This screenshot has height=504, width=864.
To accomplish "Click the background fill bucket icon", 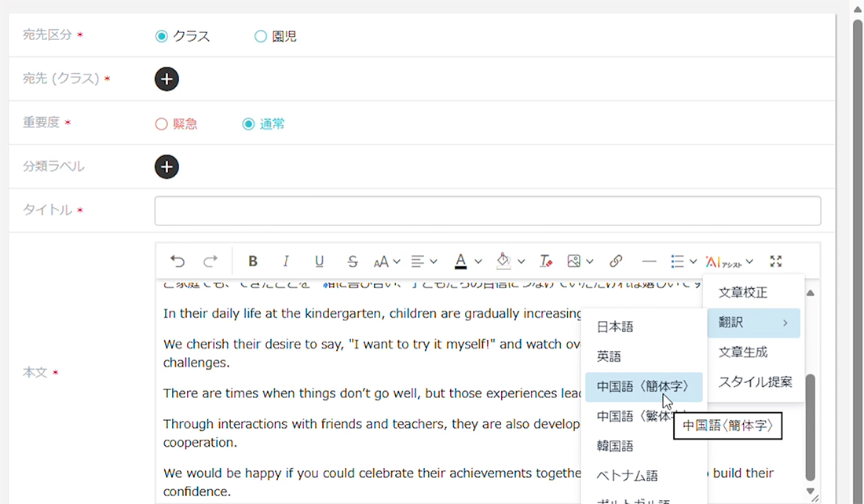I will (503, 261).
